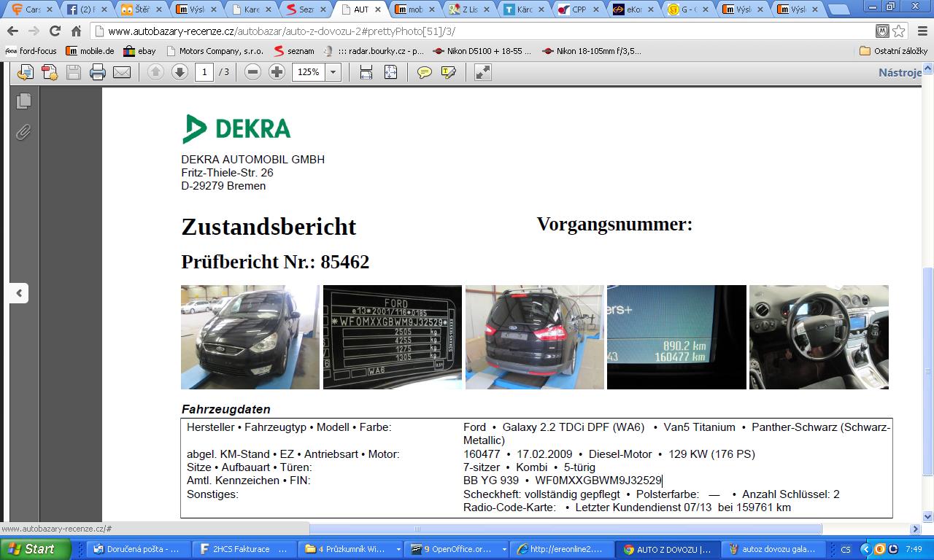Open the page thumbnails side panel
The image size is (934, 560).
click(23, 101)
